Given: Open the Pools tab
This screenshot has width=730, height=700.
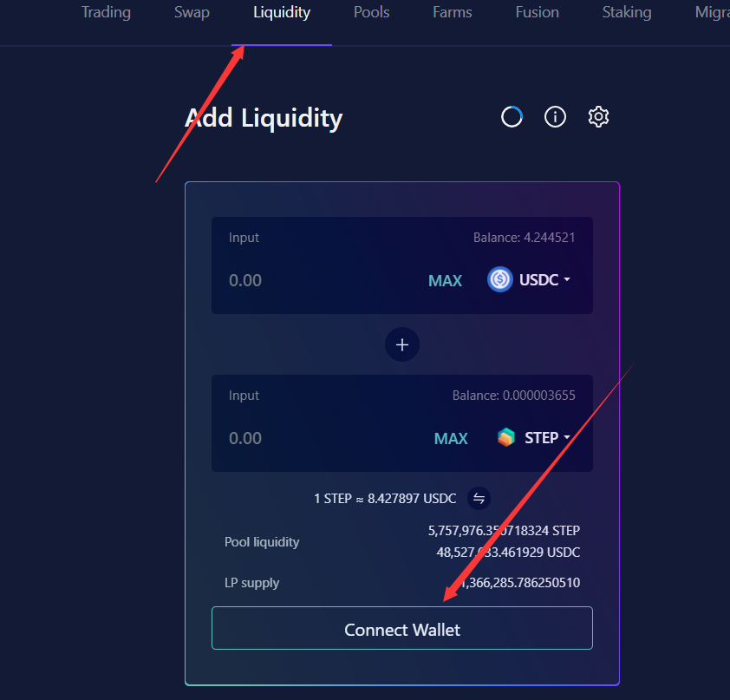Looking at the screenshot, I should [x=372, y=12].
